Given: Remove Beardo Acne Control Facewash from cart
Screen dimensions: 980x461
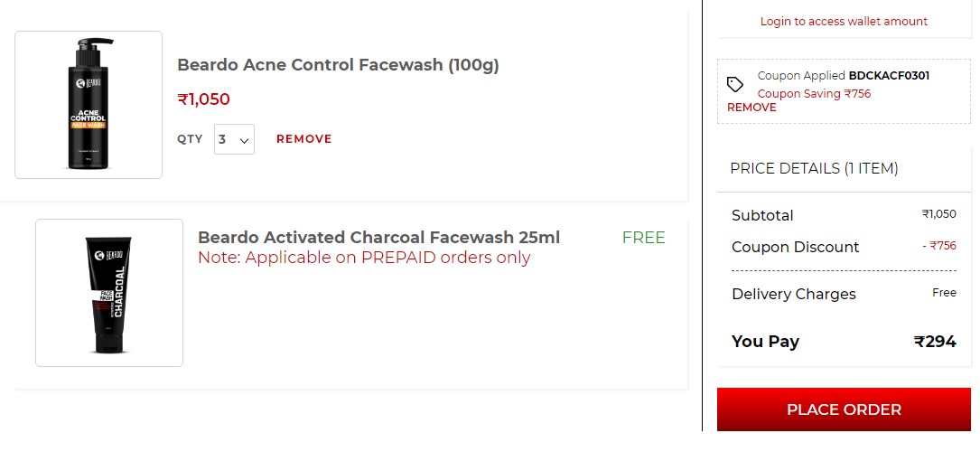Looking at the screenshot, I should pyautogui.click(x=303, y=139).
